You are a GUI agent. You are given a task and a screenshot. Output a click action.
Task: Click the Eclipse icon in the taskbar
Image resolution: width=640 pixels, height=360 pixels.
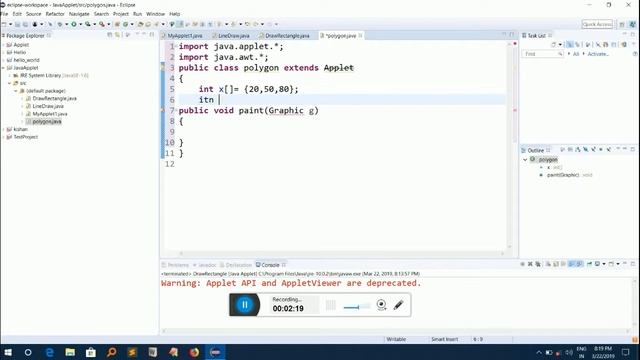pos(215,352)
